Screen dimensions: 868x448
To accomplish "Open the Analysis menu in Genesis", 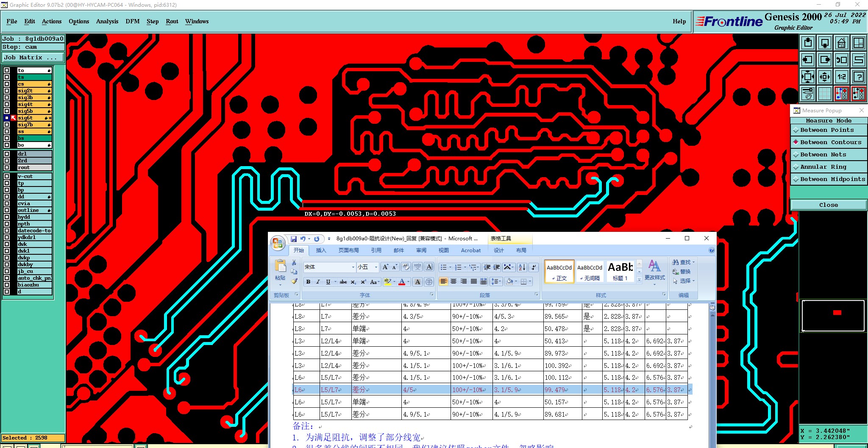I will pyautogui.click(x=107, y=21).
